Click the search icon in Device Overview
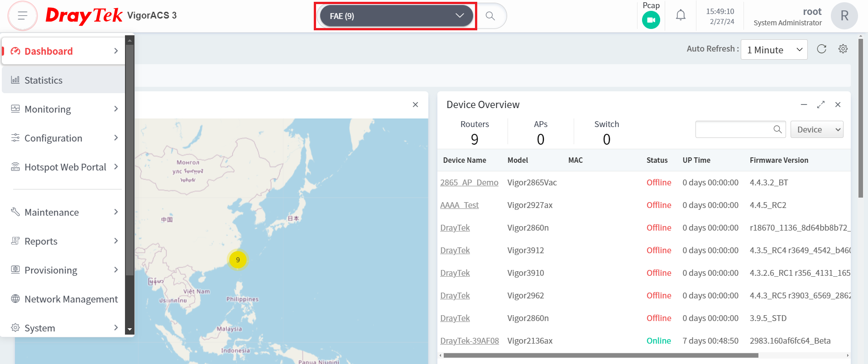 [777, 129]
